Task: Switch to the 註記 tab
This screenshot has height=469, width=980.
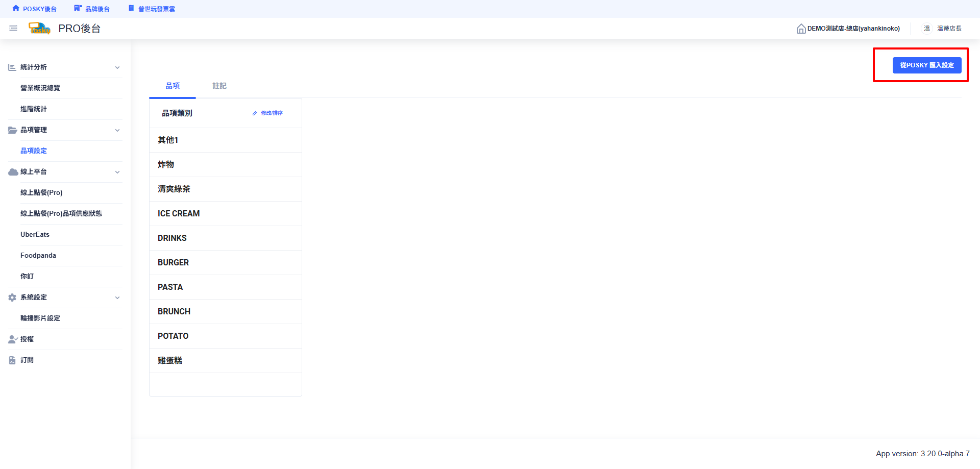Action: (219, 86)
